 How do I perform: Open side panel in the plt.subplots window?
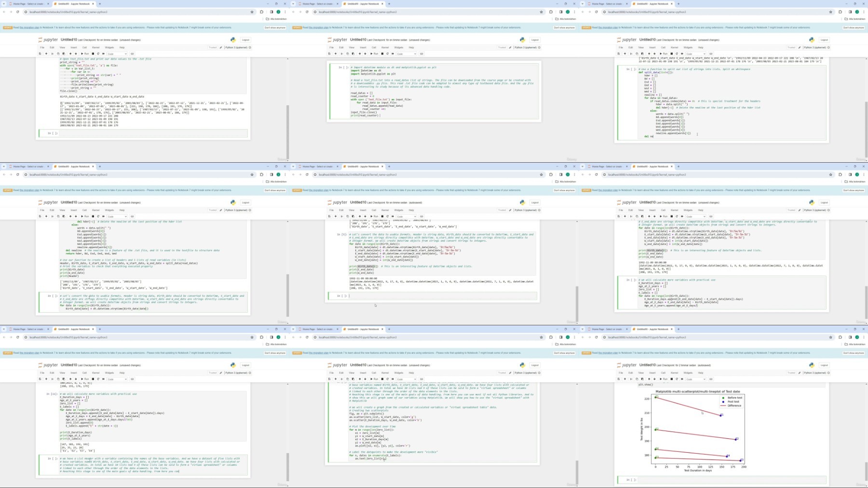click(561, 337)
